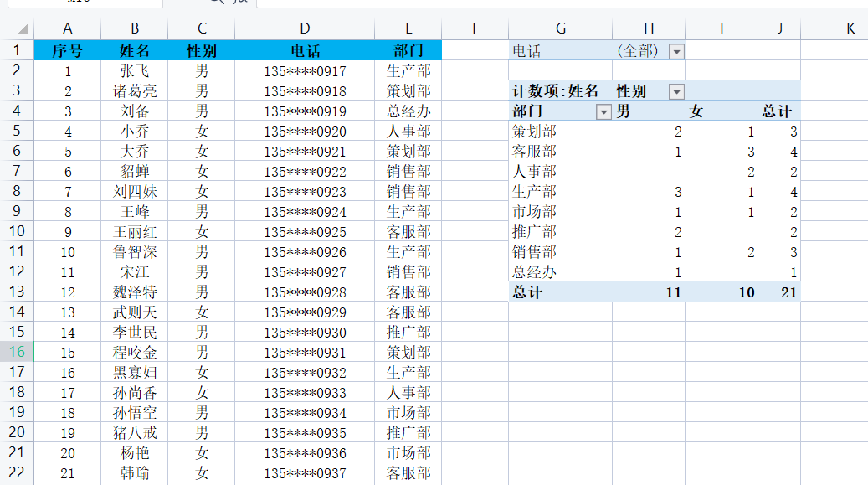Click pivot row label 客服部
This screenshot has width=868, height=485.
pos(534,152)
